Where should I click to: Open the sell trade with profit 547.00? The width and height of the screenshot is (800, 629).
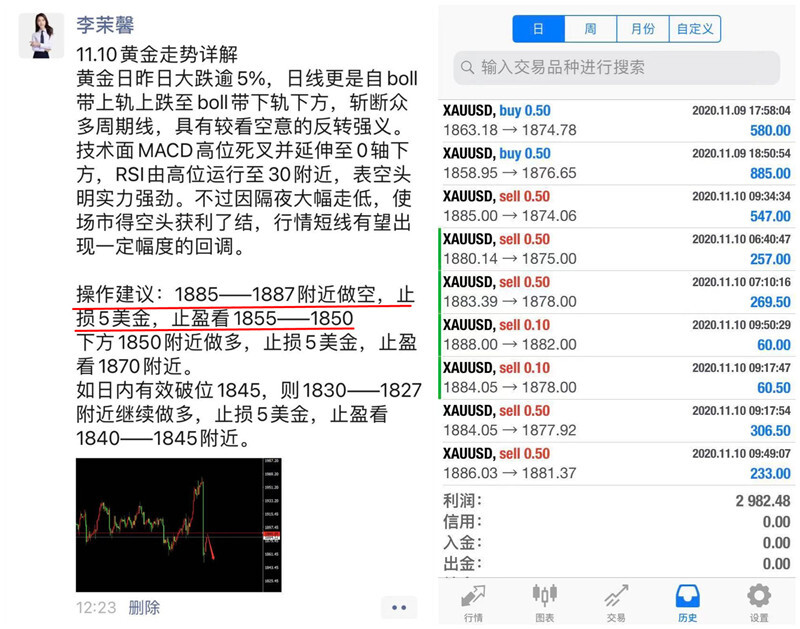click(x=616, y=206)
